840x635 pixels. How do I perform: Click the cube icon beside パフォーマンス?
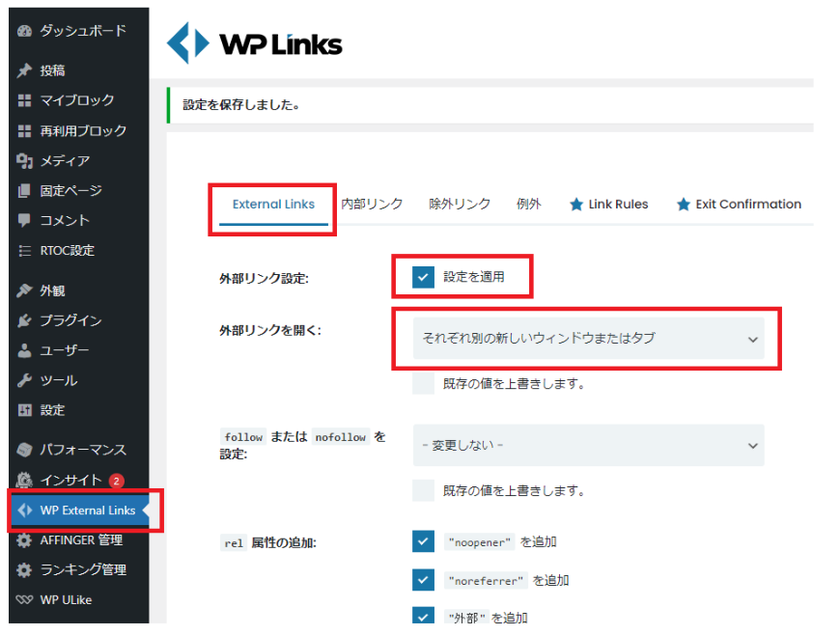(25, 450)
